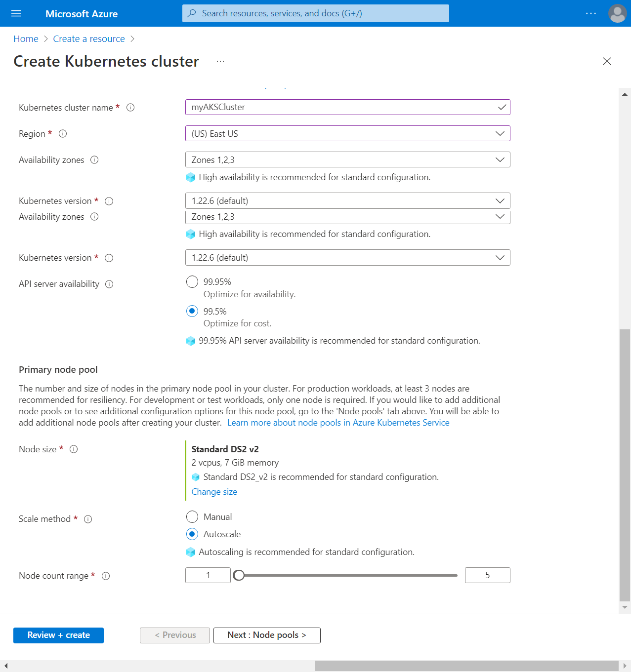The image size is (631, 672).
Task: Show info for Scale method
Action: point(88,519)
